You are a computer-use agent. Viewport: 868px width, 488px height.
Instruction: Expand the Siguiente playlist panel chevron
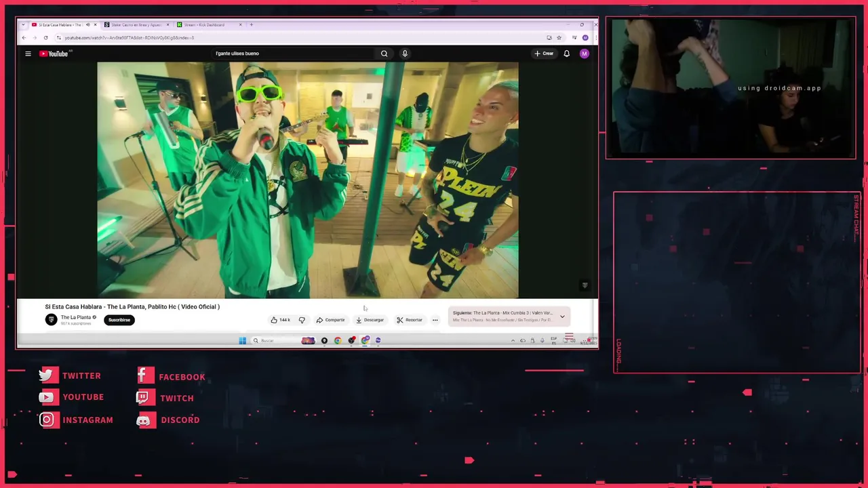pos(562,317)
